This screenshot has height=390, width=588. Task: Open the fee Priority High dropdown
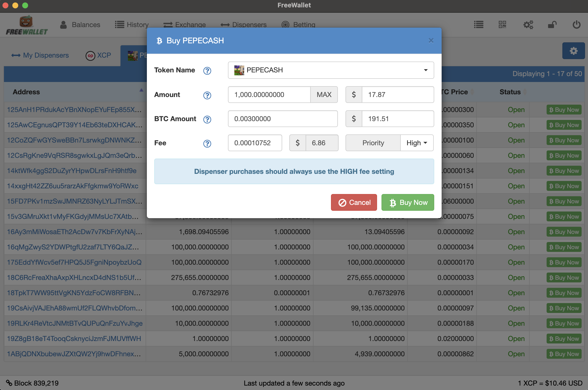[417, 143]
